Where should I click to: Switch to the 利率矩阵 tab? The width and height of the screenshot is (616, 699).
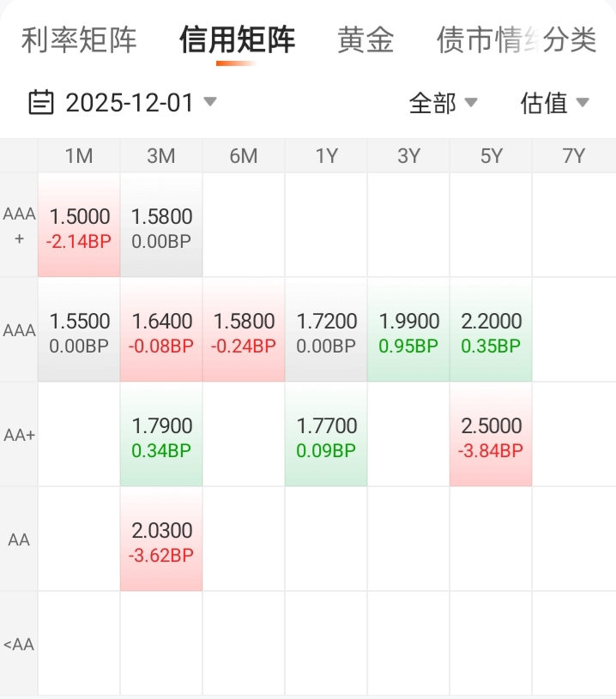(79, 39)
